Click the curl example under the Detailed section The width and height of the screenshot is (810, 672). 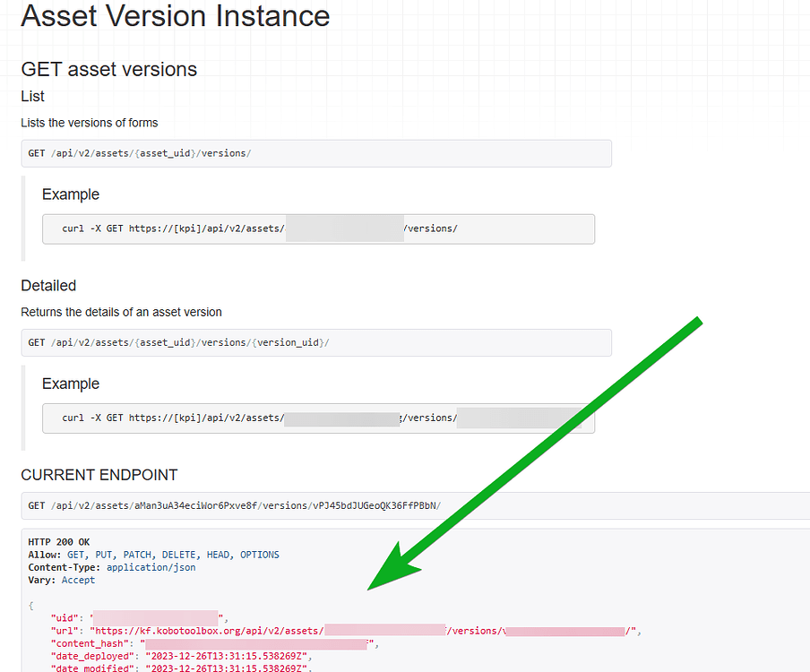251,418
